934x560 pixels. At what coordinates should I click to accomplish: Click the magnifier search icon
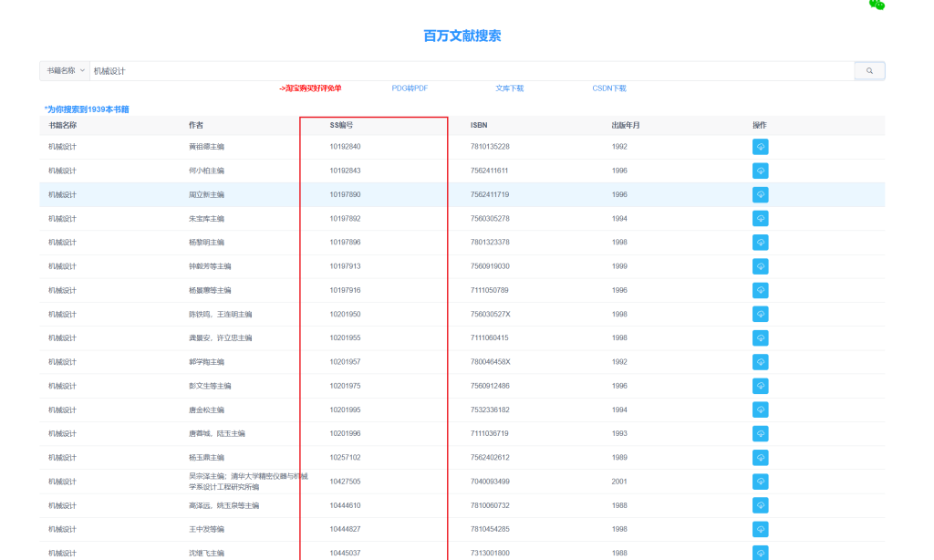point(867,70)
